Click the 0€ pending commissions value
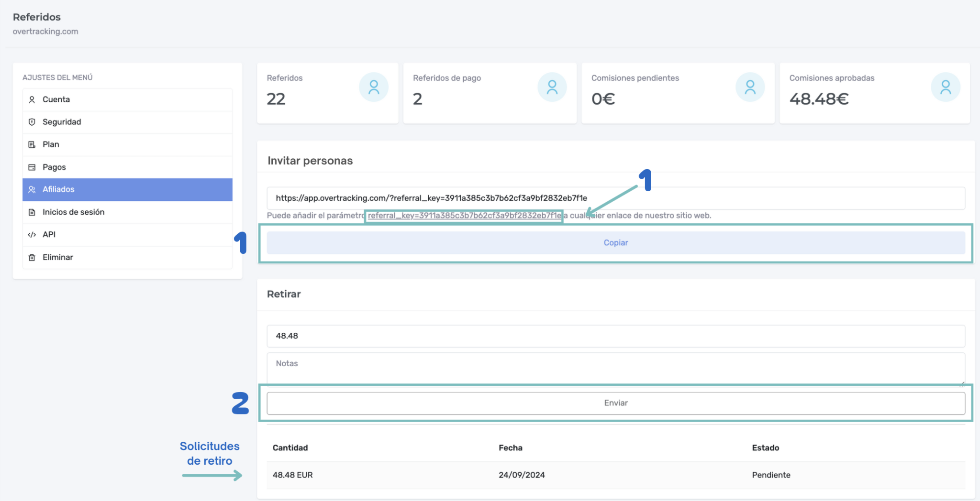 pyautogui.click(x=603, y=99)
